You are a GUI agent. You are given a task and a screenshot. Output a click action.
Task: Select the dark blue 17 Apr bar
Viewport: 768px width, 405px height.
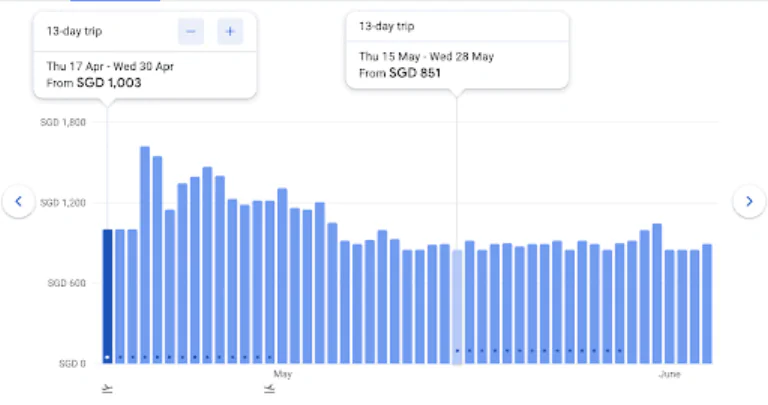pos(107,296)
